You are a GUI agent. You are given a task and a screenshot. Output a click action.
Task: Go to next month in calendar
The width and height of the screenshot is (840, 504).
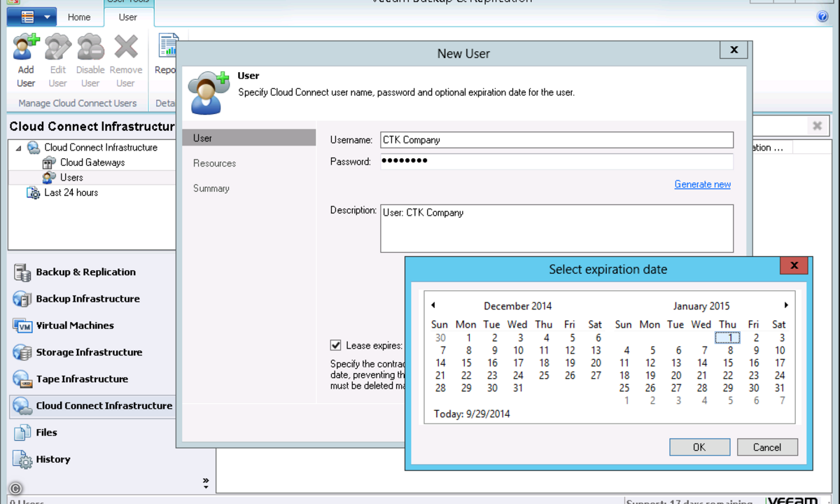786,305
